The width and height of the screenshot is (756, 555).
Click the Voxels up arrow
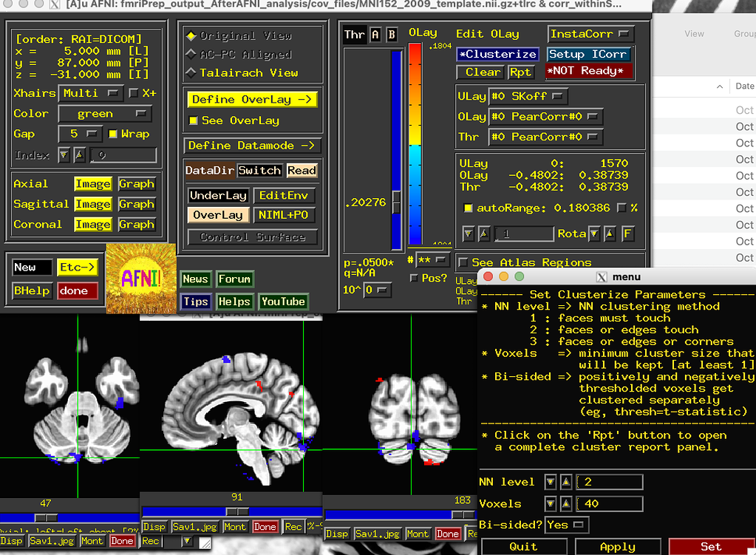click(565, 504)
